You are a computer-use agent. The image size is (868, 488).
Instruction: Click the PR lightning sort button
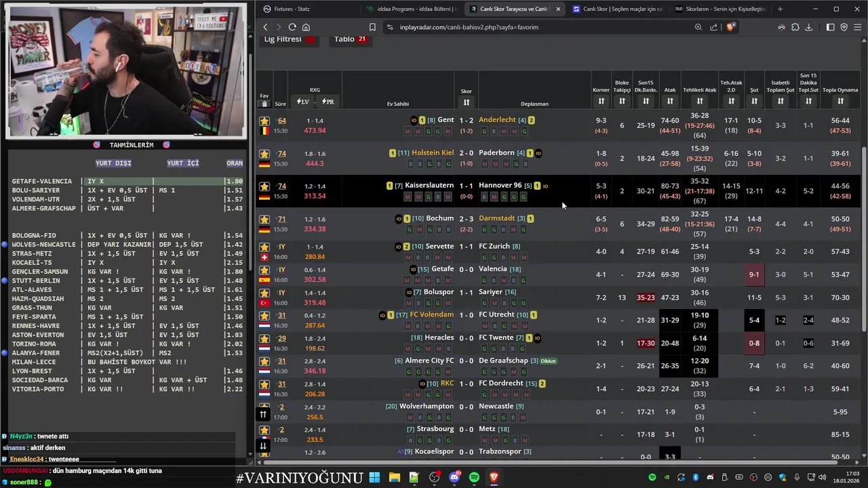coord(328,102)
